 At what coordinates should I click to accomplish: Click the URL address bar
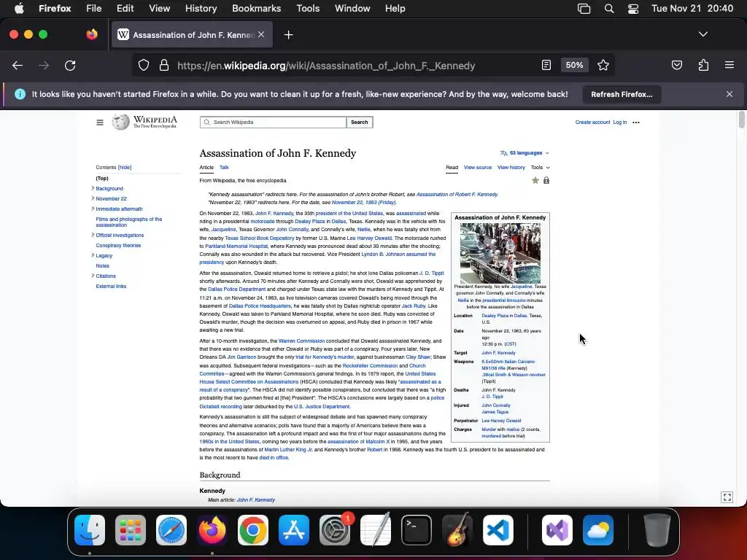point(326,66)
